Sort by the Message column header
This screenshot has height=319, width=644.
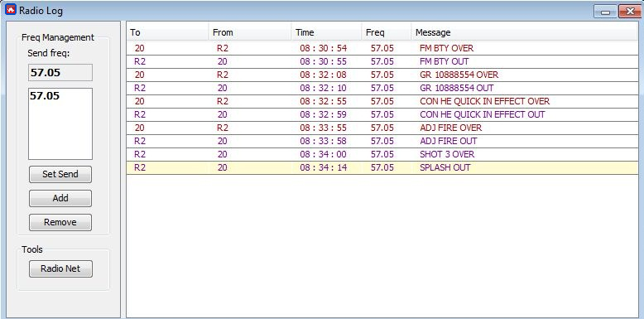(525, 32)
